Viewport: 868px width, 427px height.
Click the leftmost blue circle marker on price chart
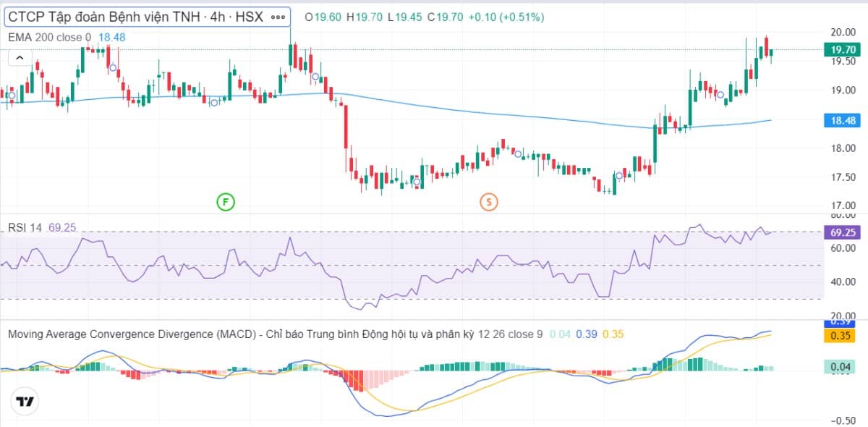[x=12, y=95]
